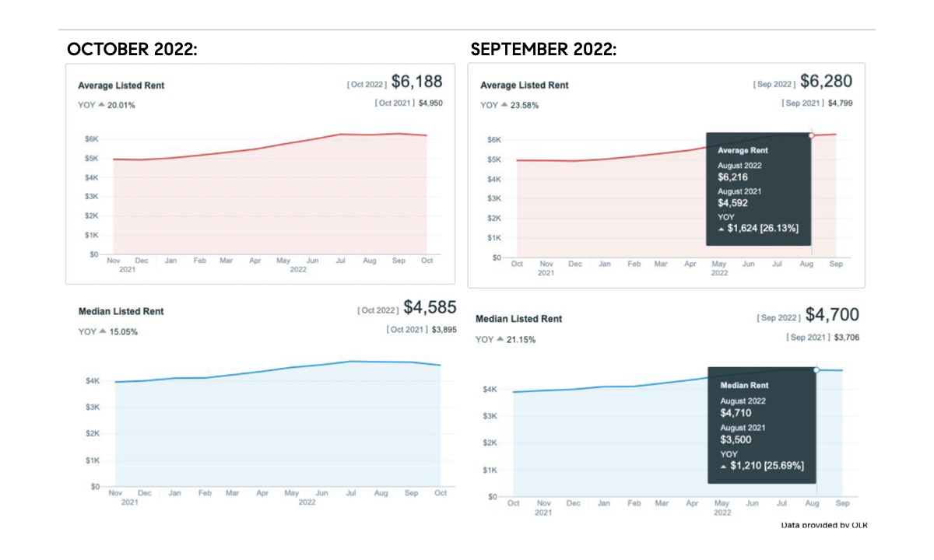The height and width of the screenshot is (560, 934).
Task: Click the up triangle next to 15.05%
Action: click(x=102, y=331)
